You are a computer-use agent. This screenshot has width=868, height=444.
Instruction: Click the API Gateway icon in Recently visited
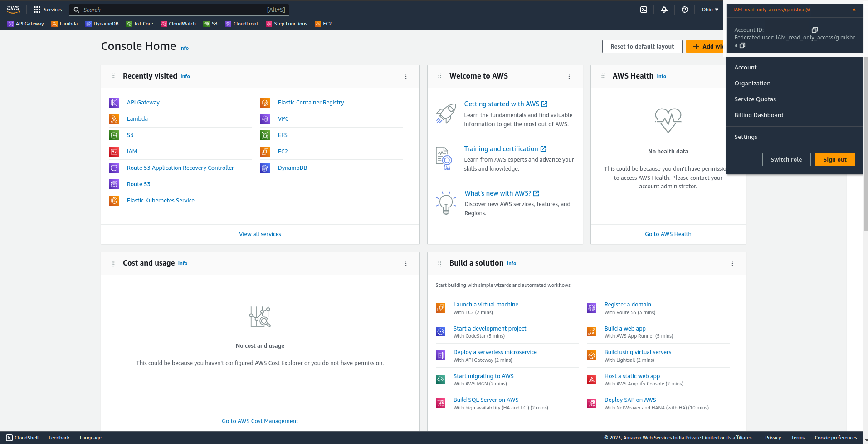114,103
